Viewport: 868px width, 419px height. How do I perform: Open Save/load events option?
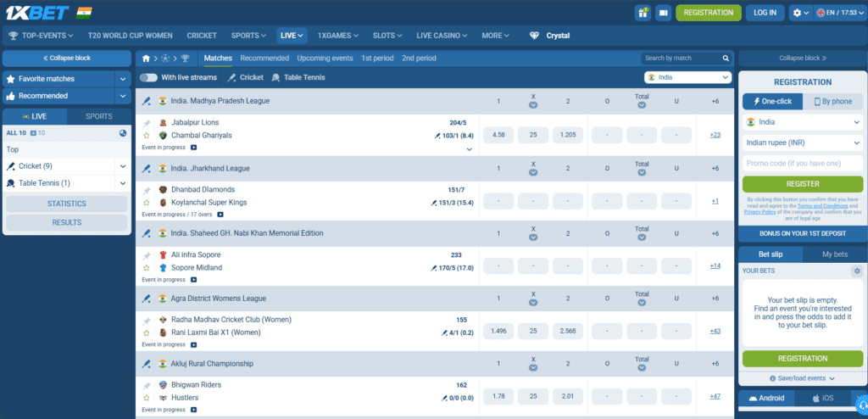(x=803, y=378)
